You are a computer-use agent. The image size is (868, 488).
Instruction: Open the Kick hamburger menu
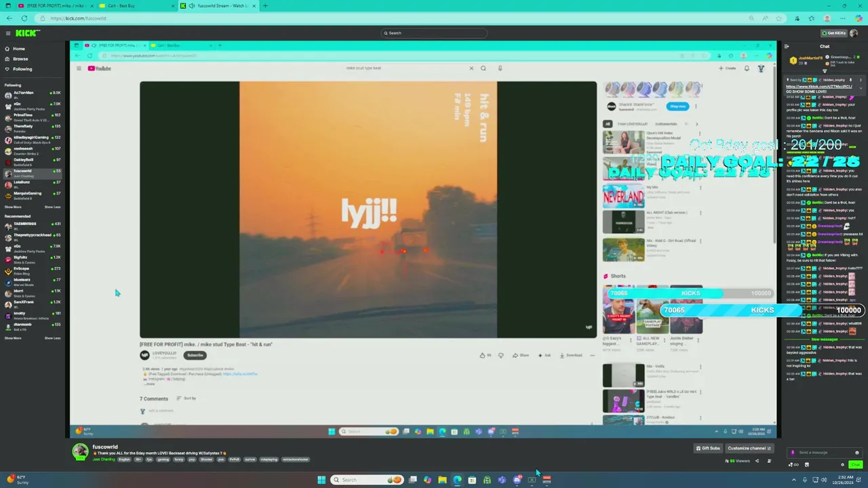pos(8,33)
